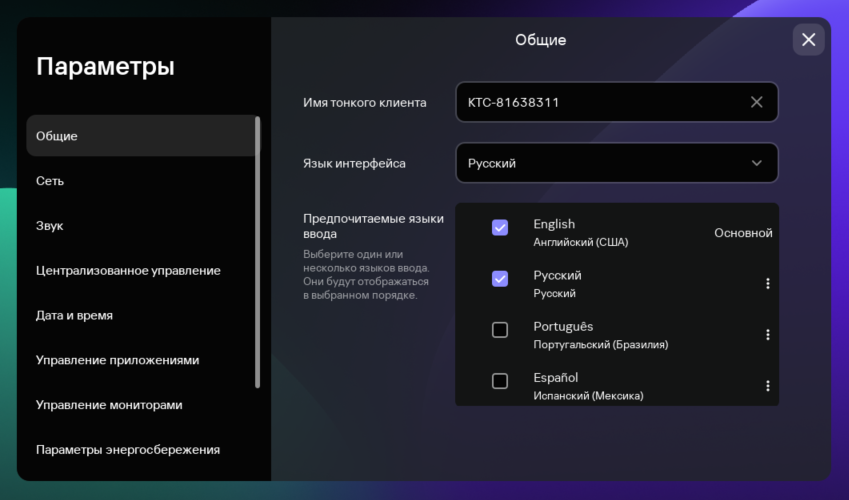
Task: Enable Español input language checkbox
Action: tap(500, 381)
